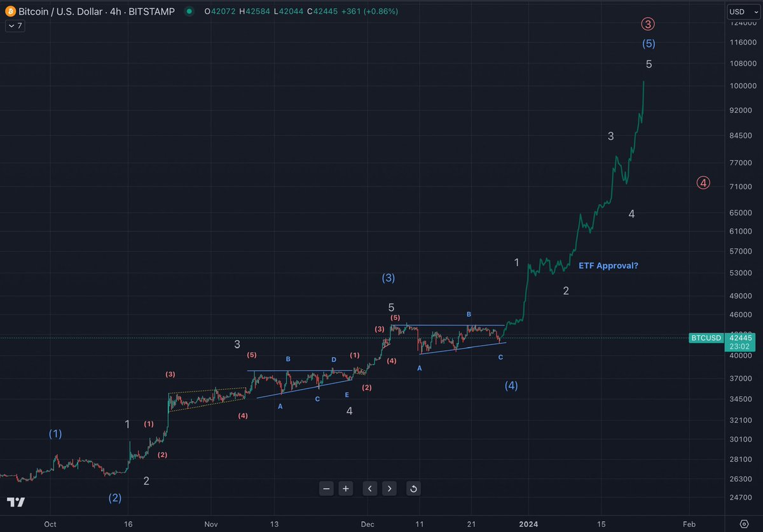Viewport: 763px width, 532px height.
Task: Zoom out using the minus button
Action: [326, 488]
